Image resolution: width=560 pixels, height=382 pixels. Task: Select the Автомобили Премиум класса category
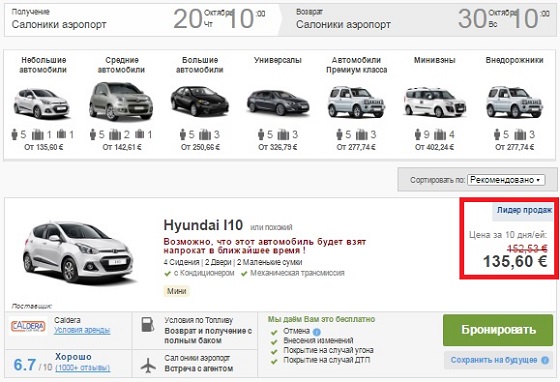pyautogui.click(x=356, y=103)
